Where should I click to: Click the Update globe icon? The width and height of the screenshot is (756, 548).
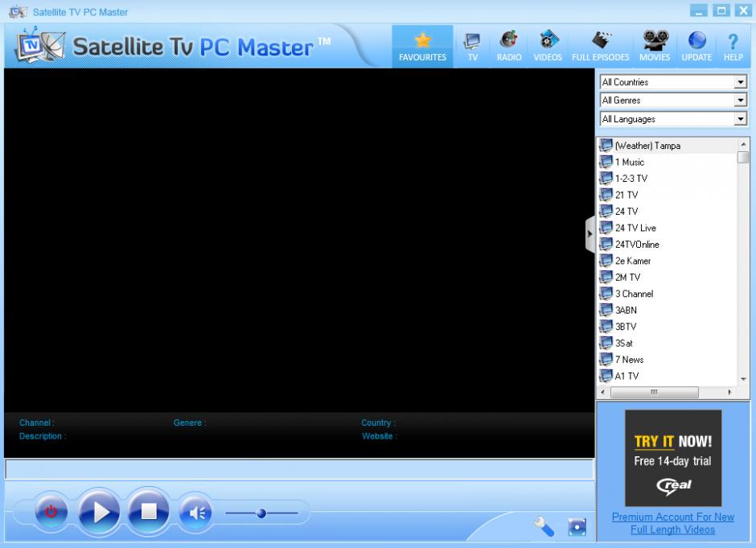(x=696, y=40)
